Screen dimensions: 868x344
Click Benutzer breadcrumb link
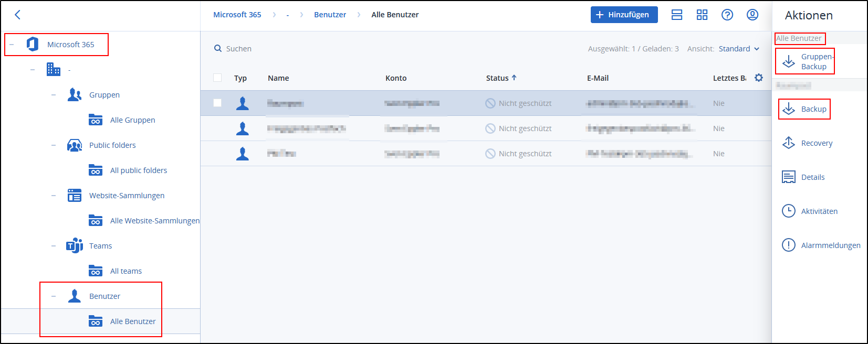(330, 15)
